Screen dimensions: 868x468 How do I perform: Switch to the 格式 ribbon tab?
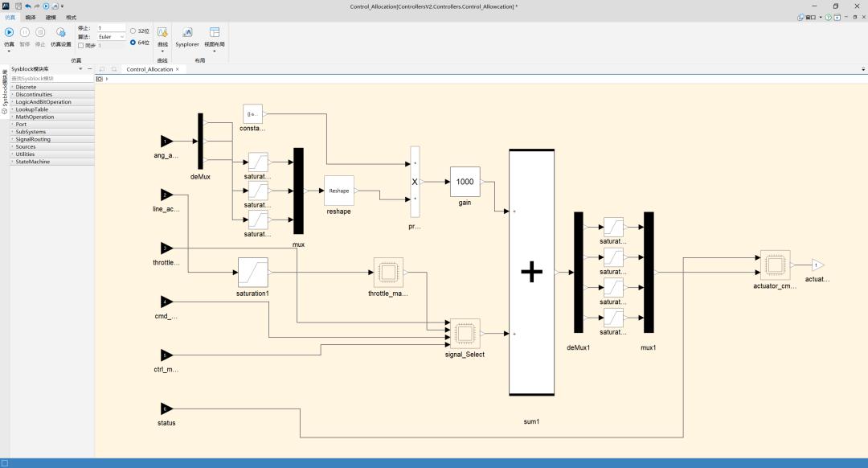(72, 17)
